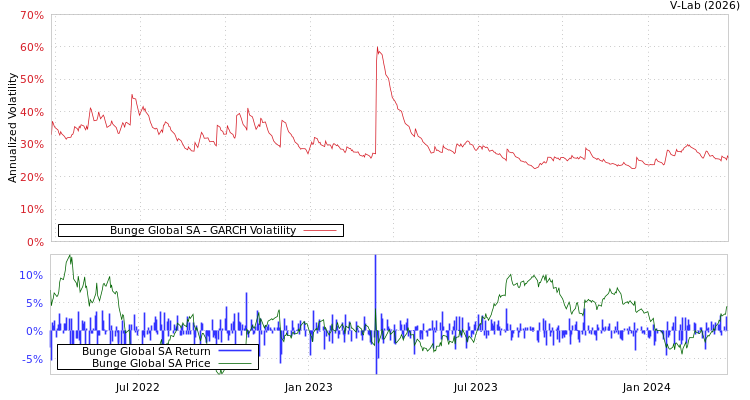
Task: Select the 70% label on volatility axis
Action: coord(31,16)
